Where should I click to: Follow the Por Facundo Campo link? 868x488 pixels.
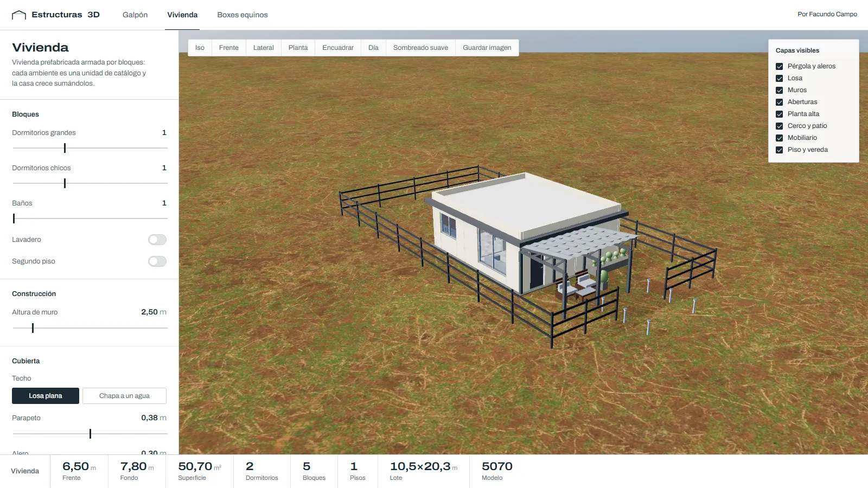click(x=827, y=14)
